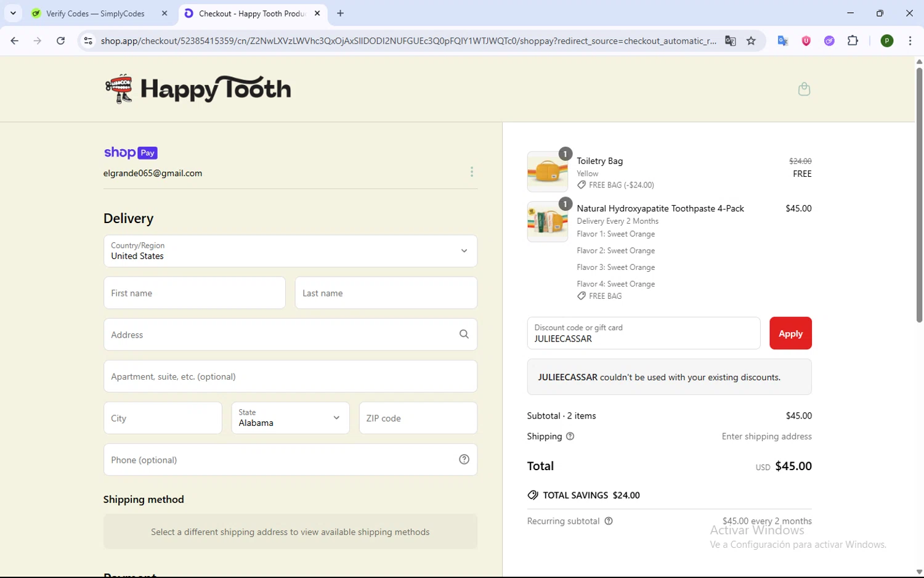Open the green profile avatar

point(887,41)
